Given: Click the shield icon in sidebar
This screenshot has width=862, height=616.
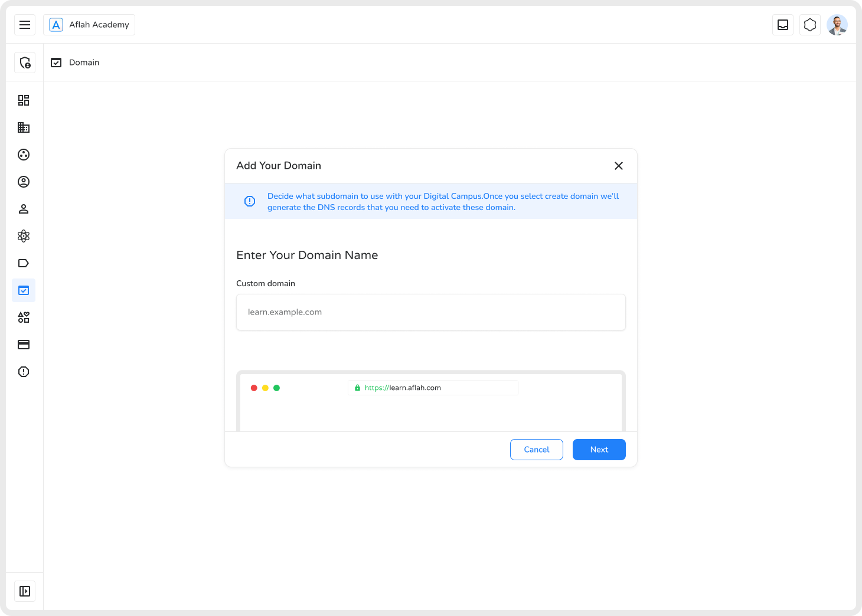Looking at the screenshot, I should coord(25,63).
